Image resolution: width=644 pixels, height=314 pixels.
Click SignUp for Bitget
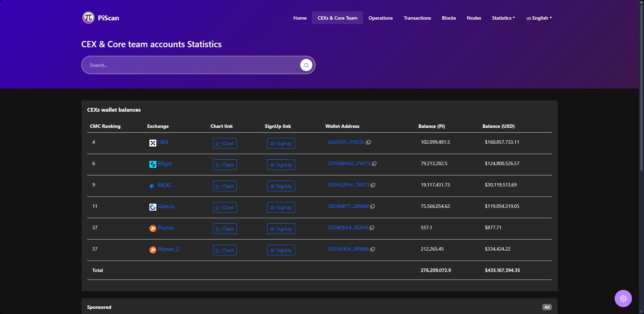pos(281,165)
